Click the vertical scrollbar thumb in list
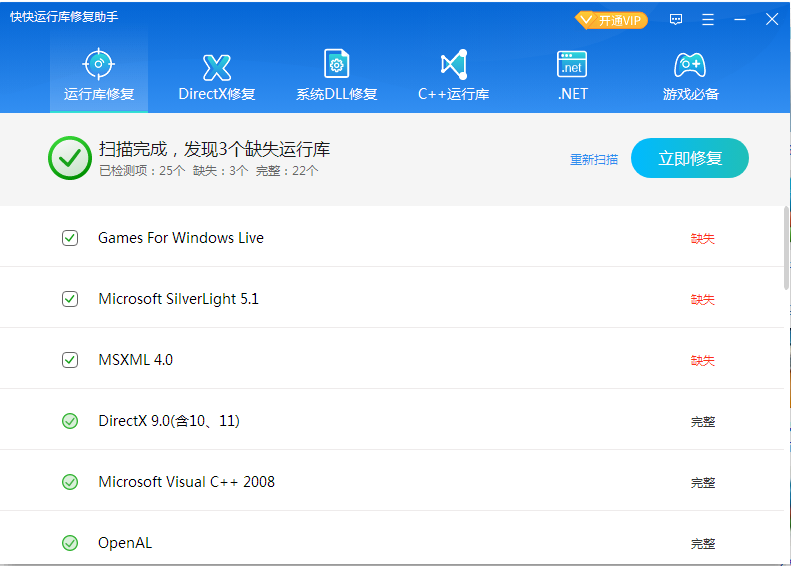 pos(786,248)
